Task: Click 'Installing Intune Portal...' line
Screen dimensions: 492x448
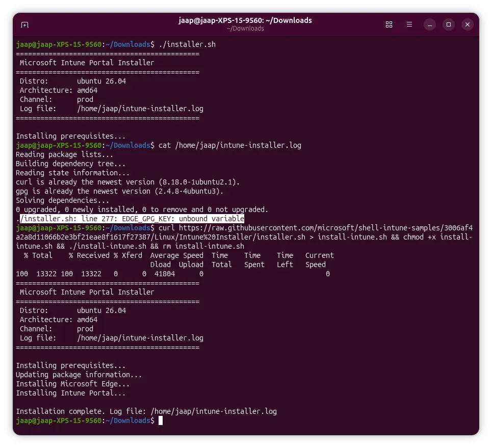Action: (70, 393)
